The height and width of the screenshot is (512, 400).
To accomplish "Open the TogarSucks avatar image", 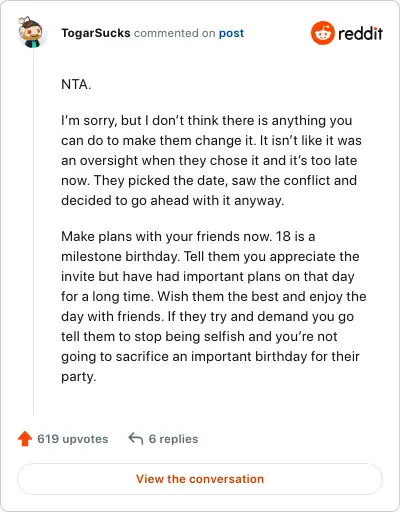I will pos(30,32).
